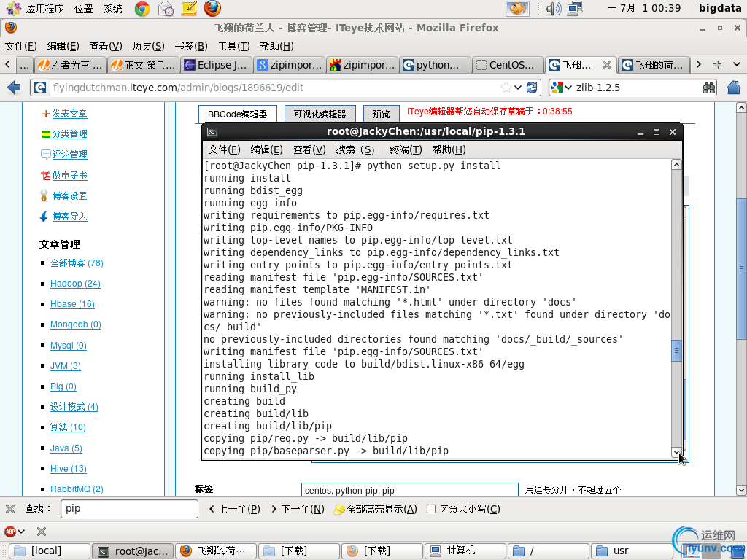
Task: Click the highlight all 全部高亮显示 button
Action: (x=375, y=509)
